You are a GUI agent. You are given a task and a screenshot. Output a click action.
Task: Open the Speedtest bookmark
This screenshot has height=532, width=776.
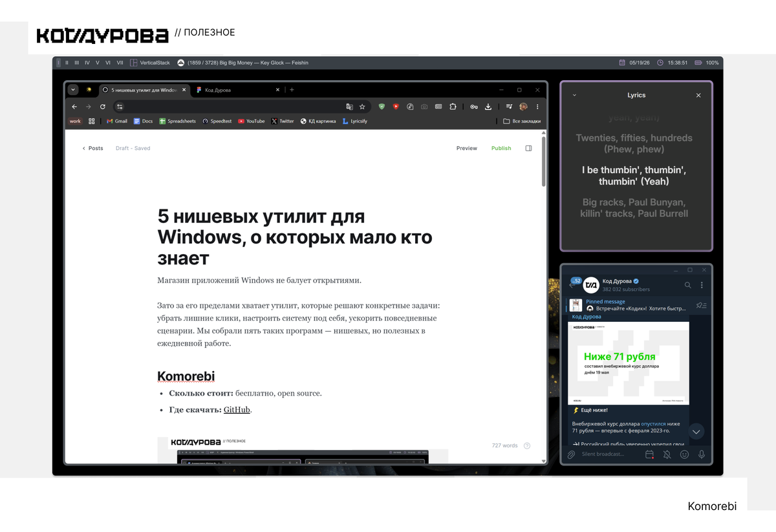(217, 121)
